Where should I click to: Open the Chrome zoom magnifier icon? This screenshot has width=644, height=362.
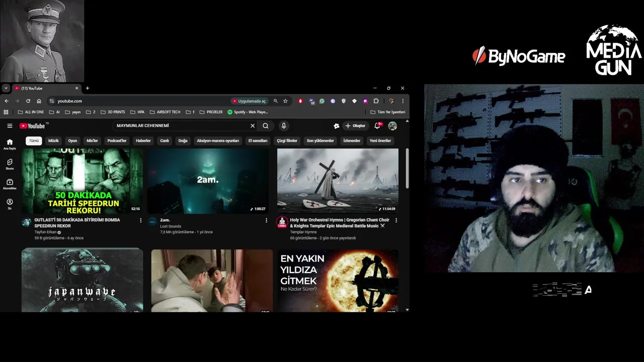(275, 101)
